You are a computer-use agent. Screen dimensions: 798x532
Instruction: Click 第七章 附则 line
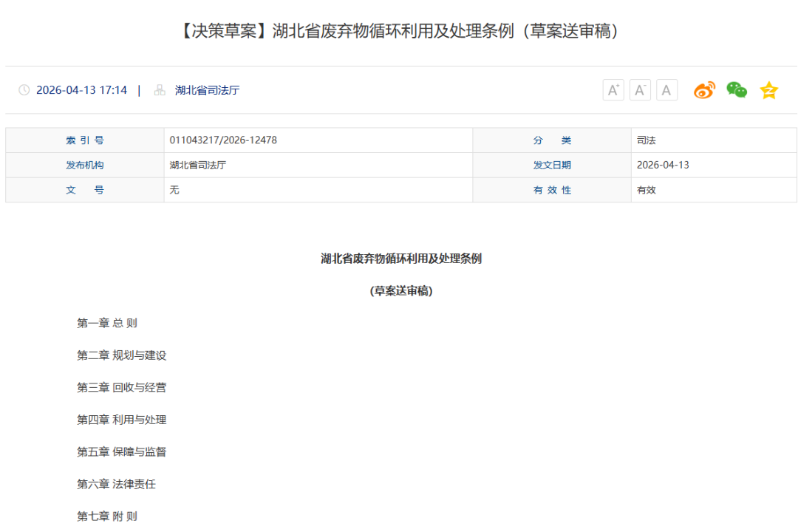pos(107,516)
